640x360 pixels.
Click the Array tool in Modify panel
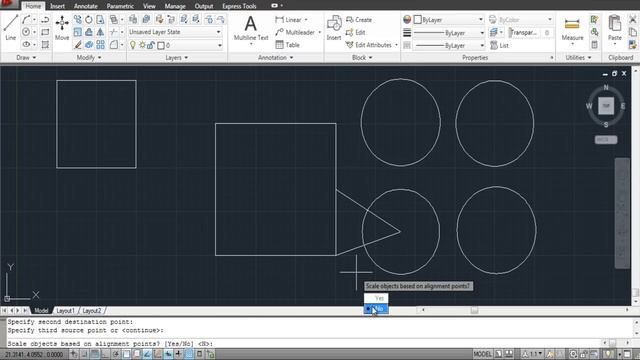point(100,44)
